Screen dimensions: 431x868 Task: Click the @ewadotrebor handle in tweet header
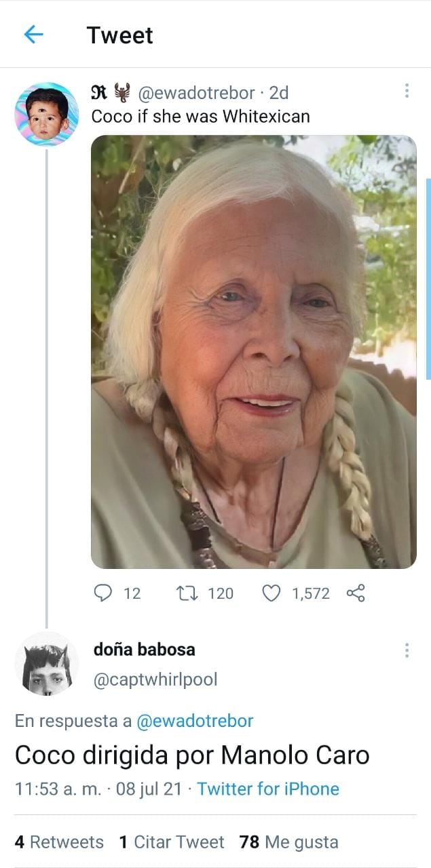pos(197,92)
